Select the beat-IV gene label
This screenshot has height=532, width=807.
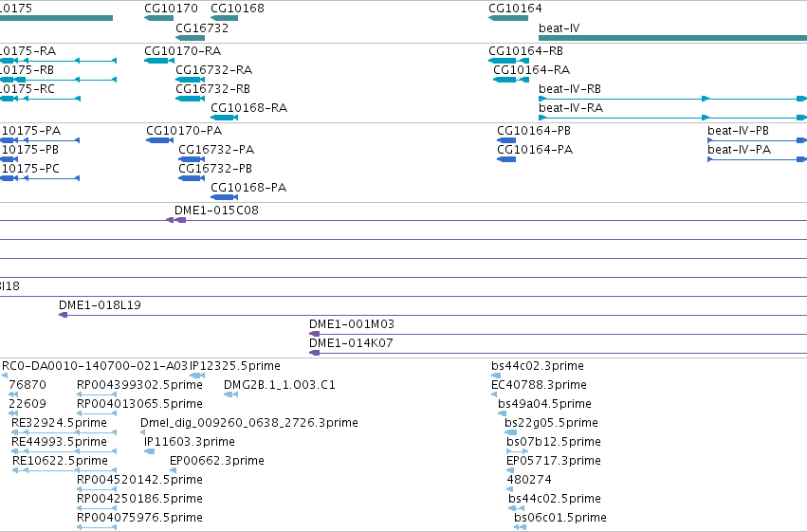point(559,28)
